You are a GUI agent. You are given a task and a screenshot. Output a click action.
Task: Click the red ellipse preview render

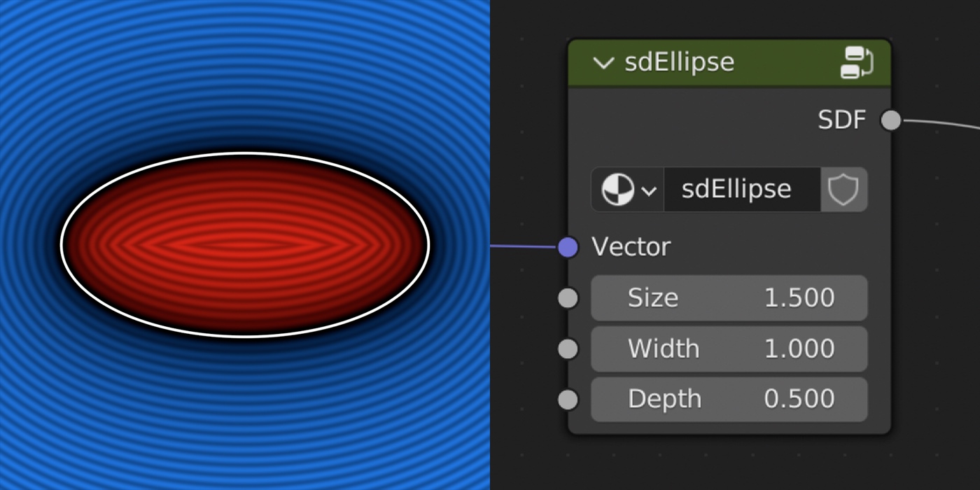pos(245,245)
